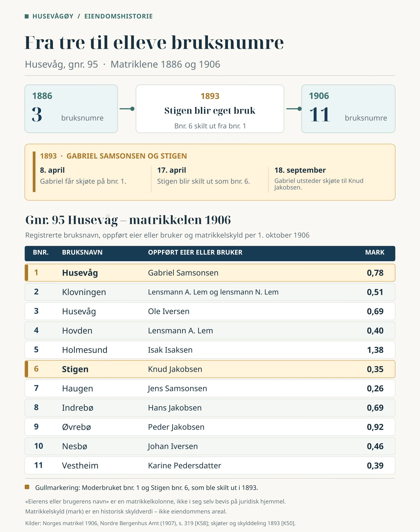Select the EIENDOMSHISTORIE breadcrumb text
This screenshot has height=532, width=420.
point(119,16)
